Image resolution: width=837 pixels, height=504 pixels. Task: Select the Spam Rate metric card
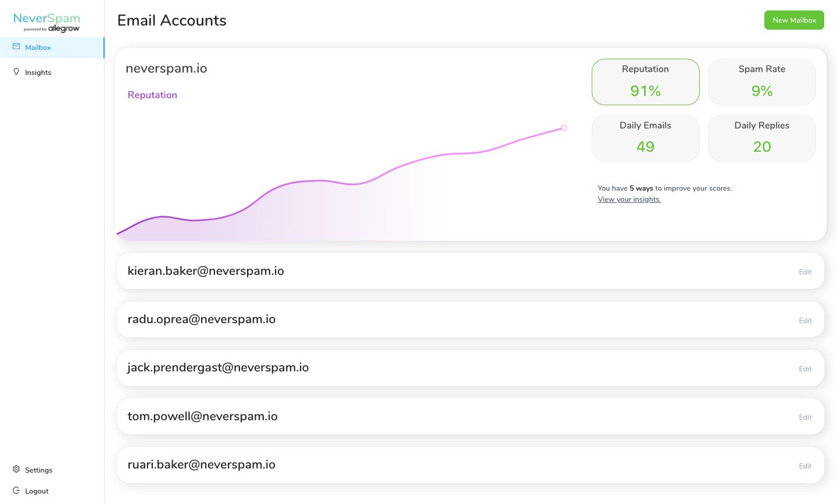point(761,82)
